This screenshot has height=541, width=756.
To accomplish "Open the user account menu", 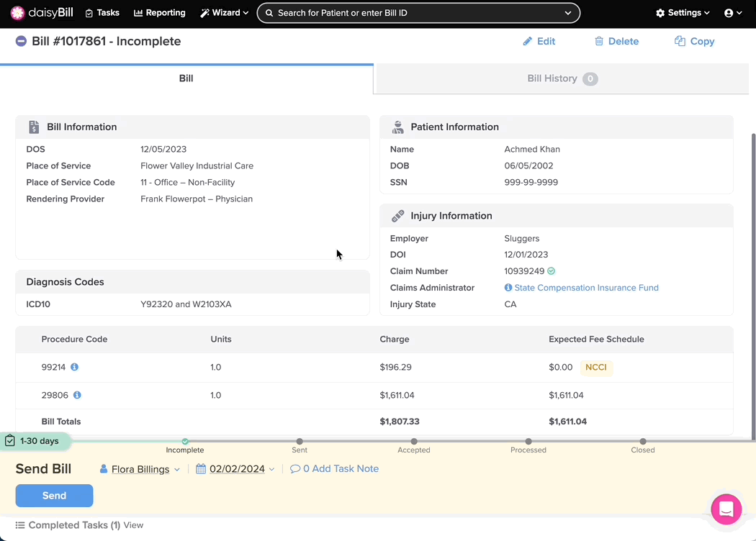I will click(733, 13).
